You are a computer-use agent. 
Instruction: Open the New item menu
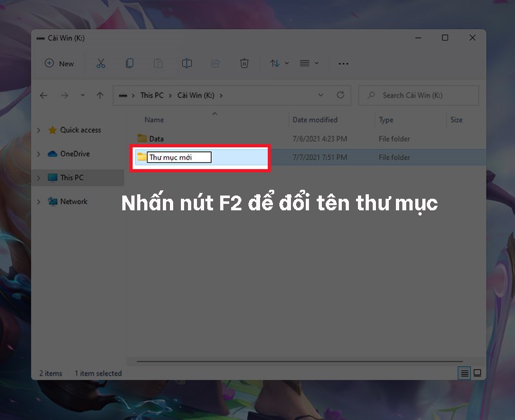coord(59,64)
